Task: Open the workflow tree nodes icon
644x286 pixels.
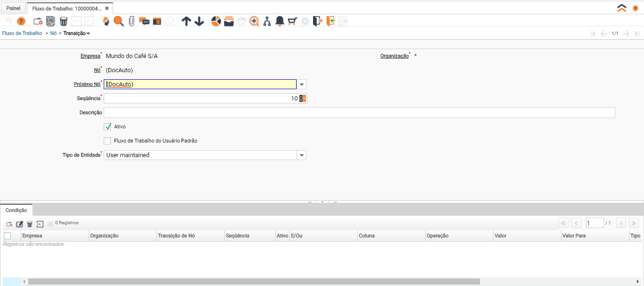Action: coord(267,21)
